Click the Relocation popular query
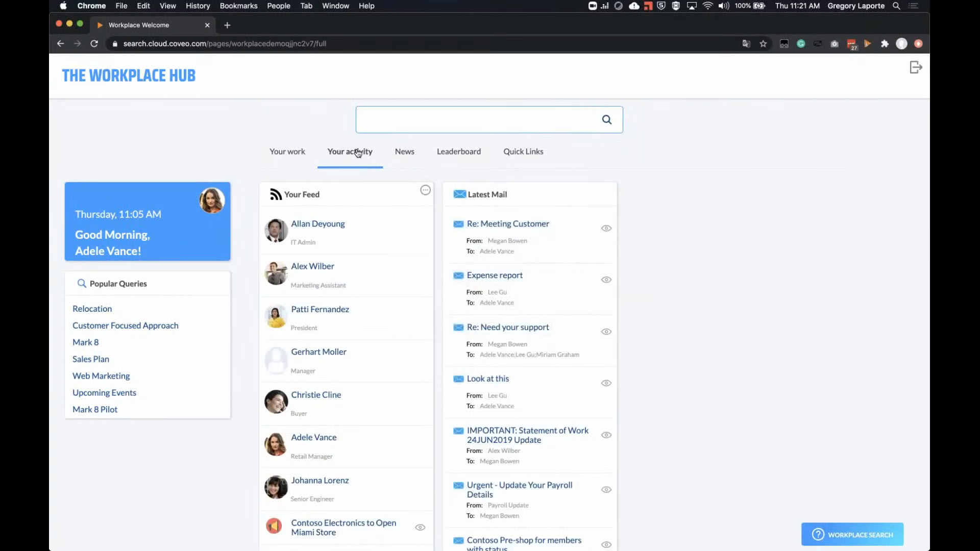Screen dimensions: 980x551 click(92, 309)
